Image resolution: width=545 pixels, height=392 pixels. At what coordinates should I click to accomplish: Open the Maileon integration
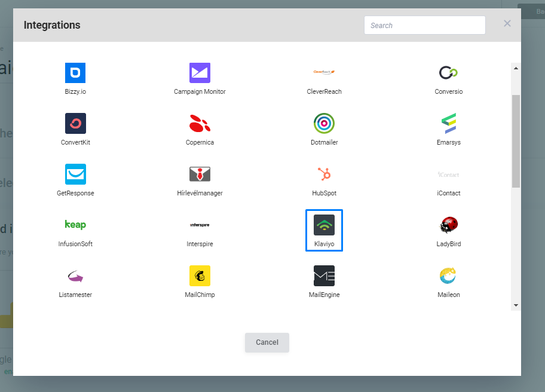point(448,276)
